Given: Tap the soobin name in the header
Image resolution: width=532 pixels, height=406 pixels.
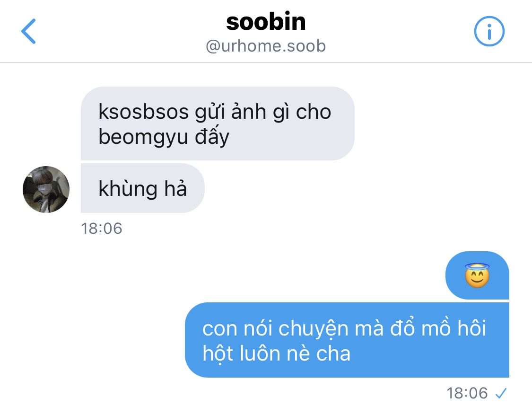Looking at the screenshot, I should [x=266, y=22].
